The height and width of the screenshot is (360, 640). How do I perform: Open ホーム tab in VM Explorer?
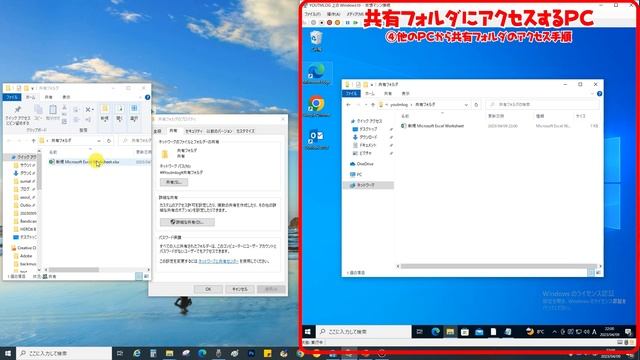370,93
